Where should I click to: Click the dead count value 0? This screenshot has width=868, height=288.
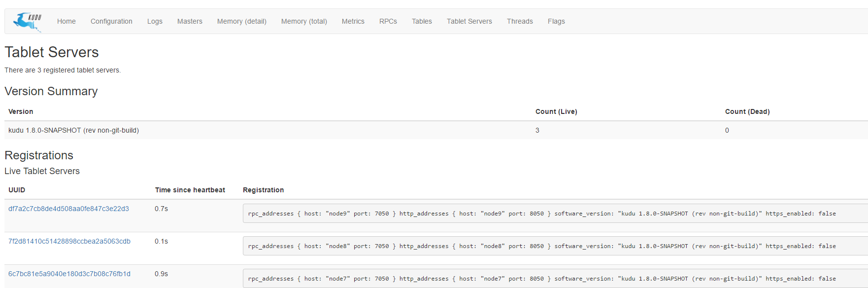point(727,130)
